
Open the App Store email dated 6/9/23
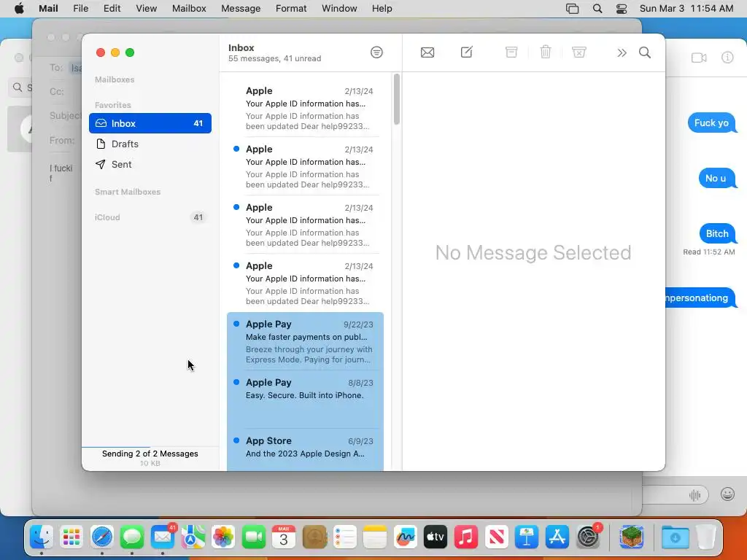[306, 449]
